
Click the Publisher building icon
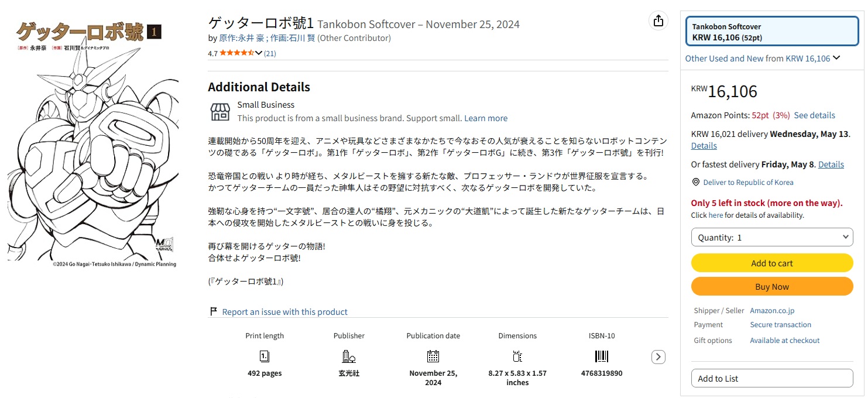(349, 356)
